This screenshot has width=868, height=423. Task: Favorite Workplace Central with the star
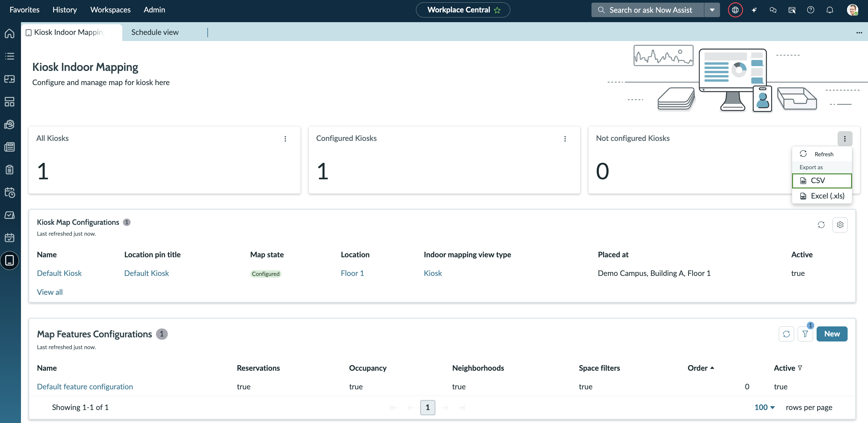pyautogui.click(x=497, y=10)
